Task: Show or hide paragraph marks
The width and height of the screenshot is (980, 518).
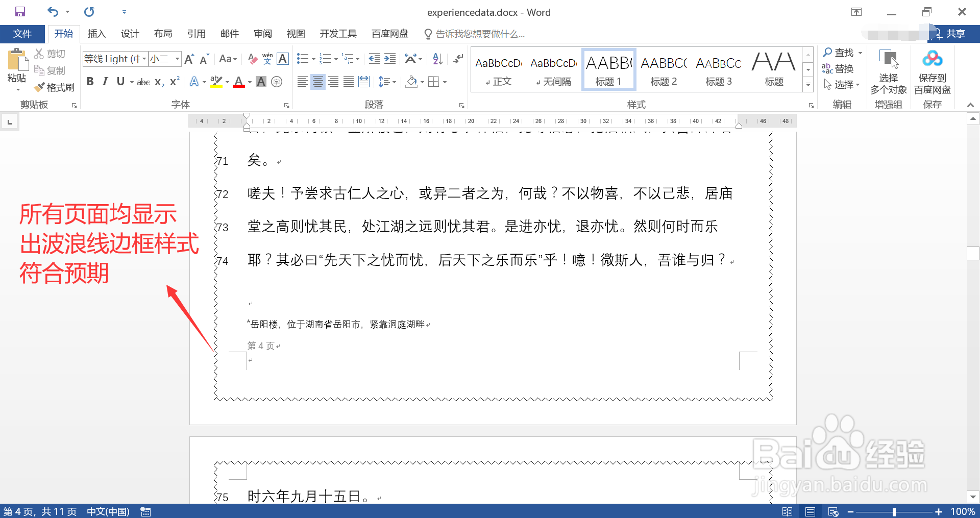Action: pos(458,59)
